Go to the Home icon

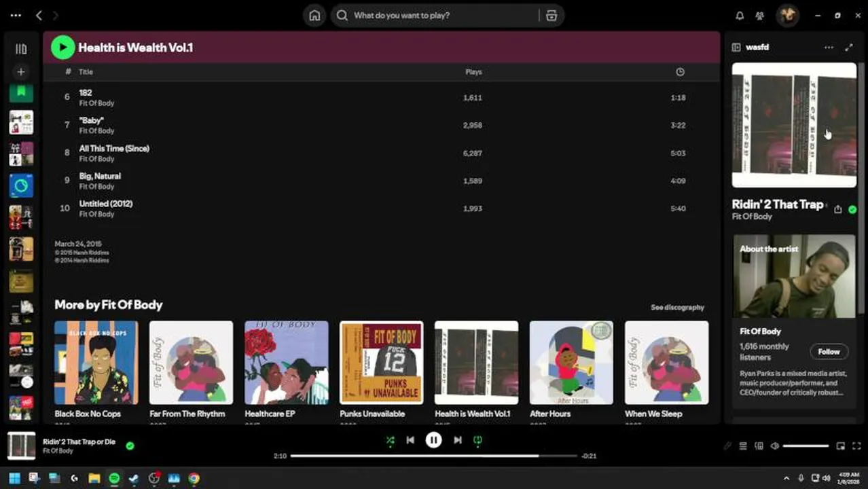[314, 16]
